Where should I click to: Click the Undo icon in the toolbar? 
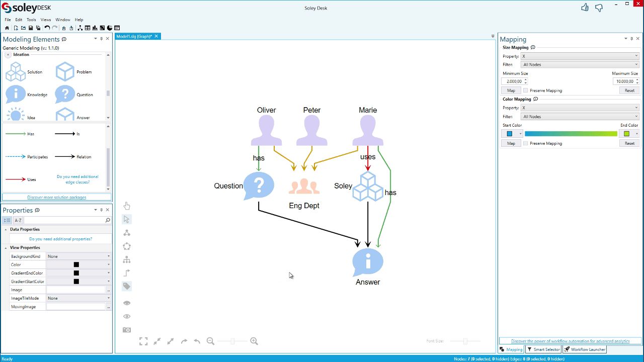point(47,28)
